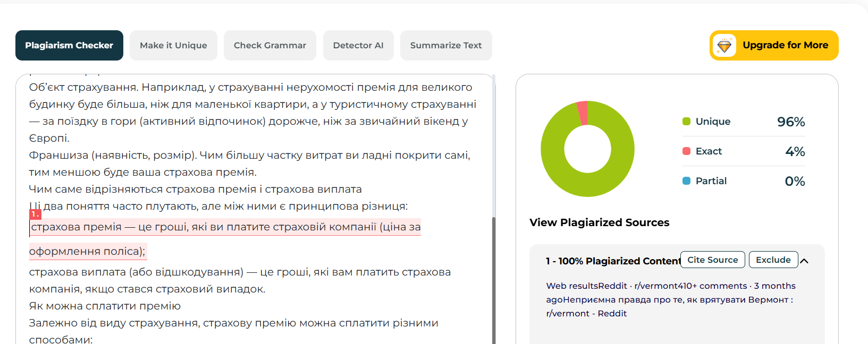Exclude the first plagiarized source
868x344 pixels.
point(773,260)
